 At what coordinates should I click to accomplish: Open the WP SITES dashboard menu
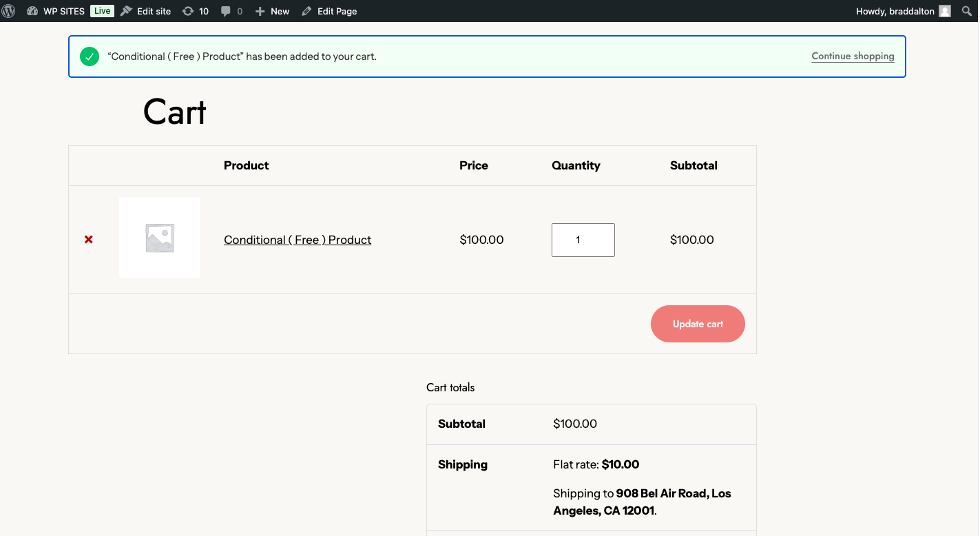tap(56, 11)
